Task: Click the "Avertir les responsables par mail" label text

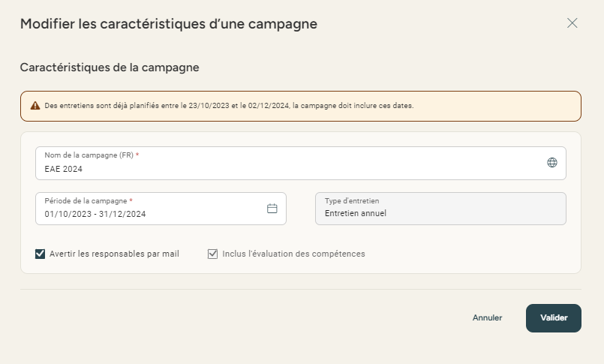Action: click(114, 254)
